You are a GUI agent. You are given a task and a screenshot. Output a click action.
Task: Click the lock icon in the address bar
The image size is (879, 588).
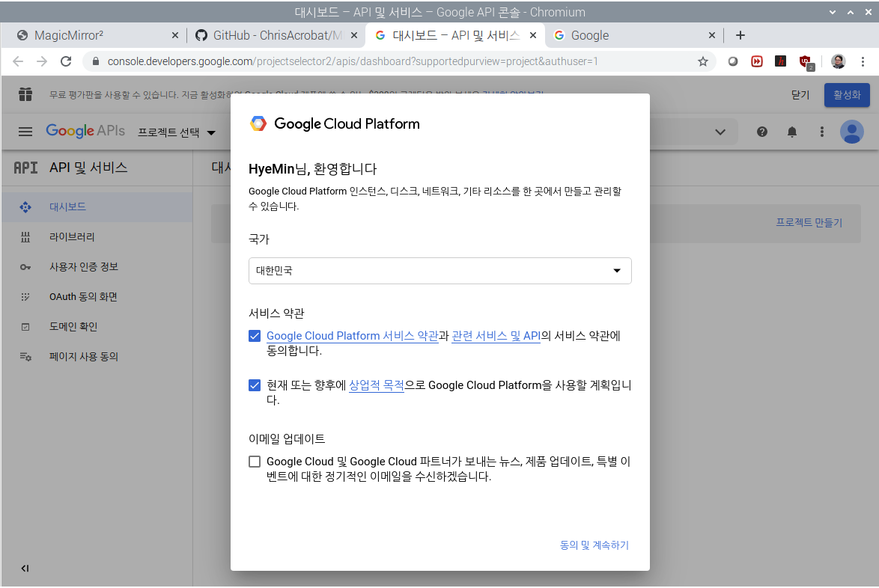click(96, 61)
